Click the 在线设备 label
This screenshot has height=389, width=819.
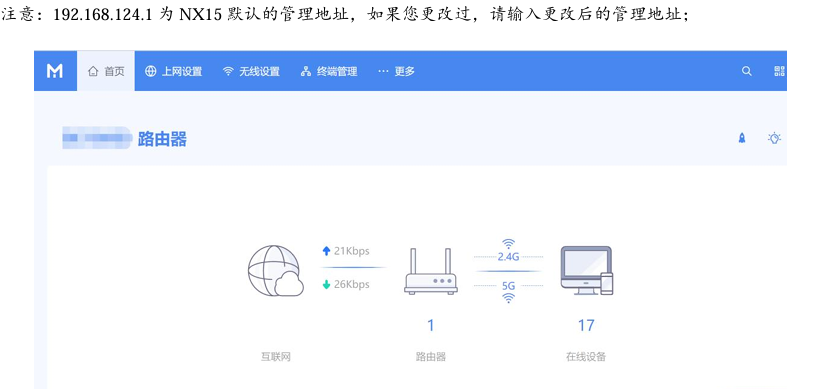point(586,357)
